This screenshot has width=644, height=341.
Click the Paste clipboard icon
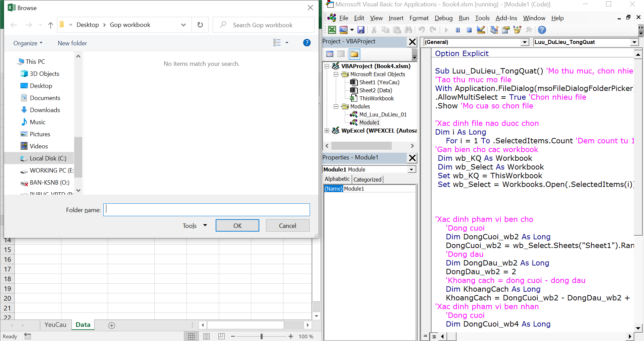[397, 30]
